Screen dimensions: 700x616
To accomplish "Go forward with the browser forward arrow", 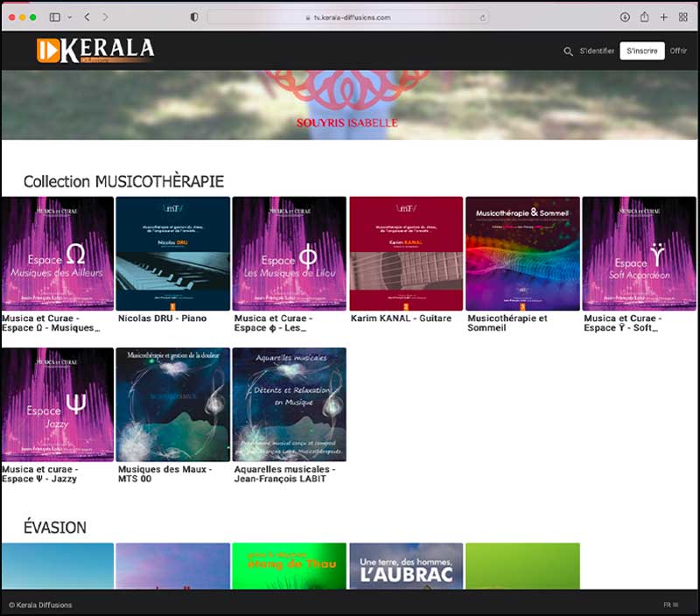I will click(x=105, y=17).
